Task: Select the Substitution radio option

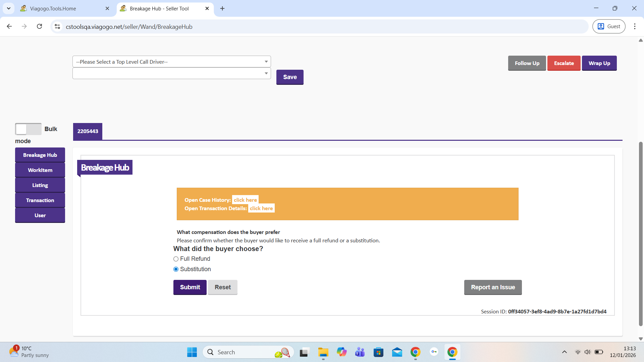Action: click(176, 269)
